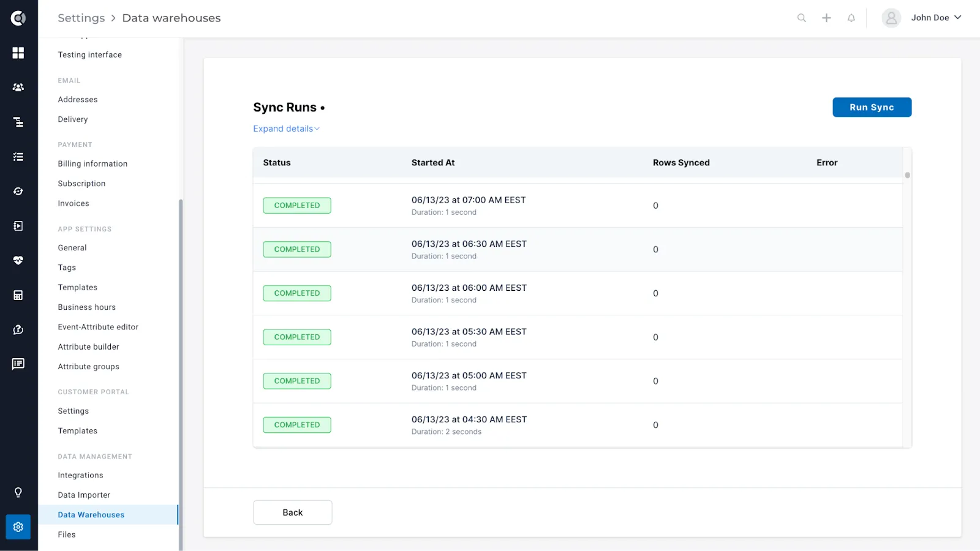Click the Back button
The width and height of the screenshot is (980, 551).
point(293,512)
